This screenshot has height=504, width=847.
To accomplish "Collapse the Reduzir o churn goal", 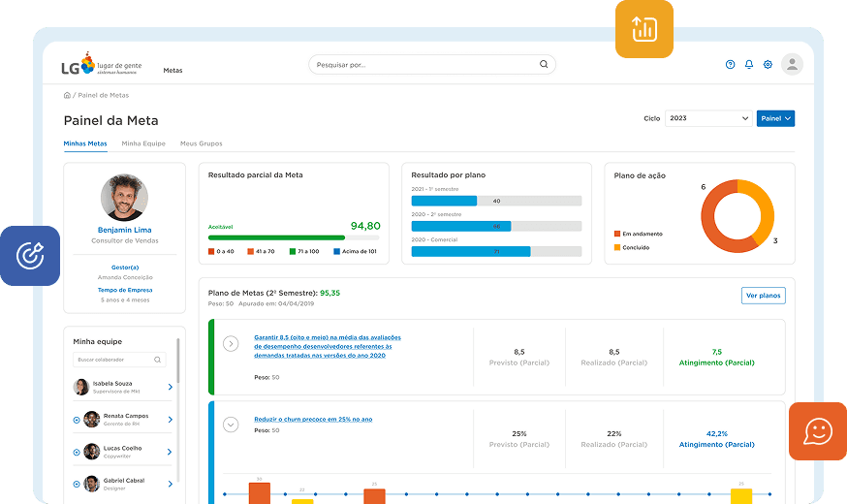I will [x=231, y=424].
